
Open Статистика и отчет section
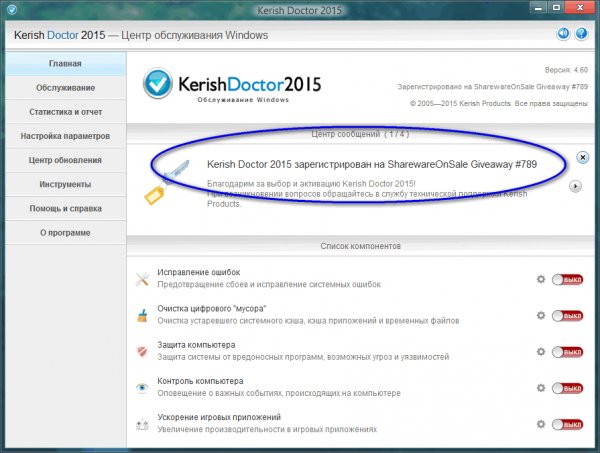65,112
